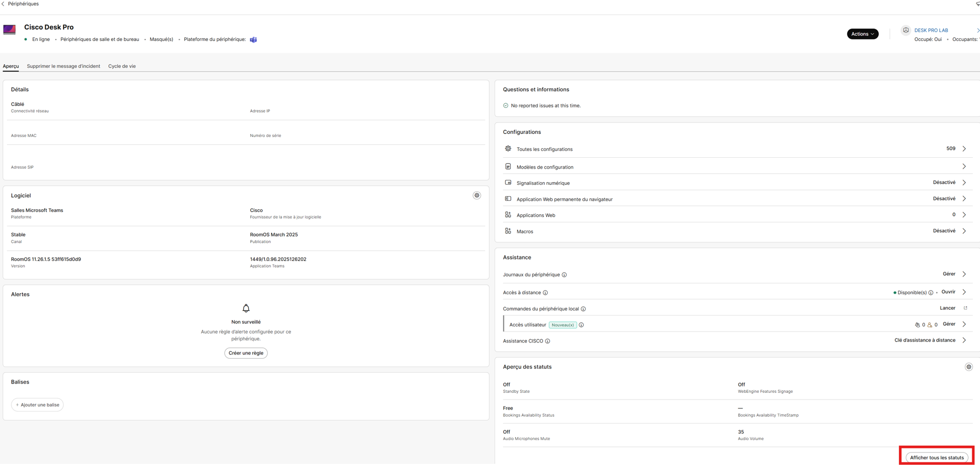Open the Actions dropdown menu
The image size is (980, 465).
863,34
